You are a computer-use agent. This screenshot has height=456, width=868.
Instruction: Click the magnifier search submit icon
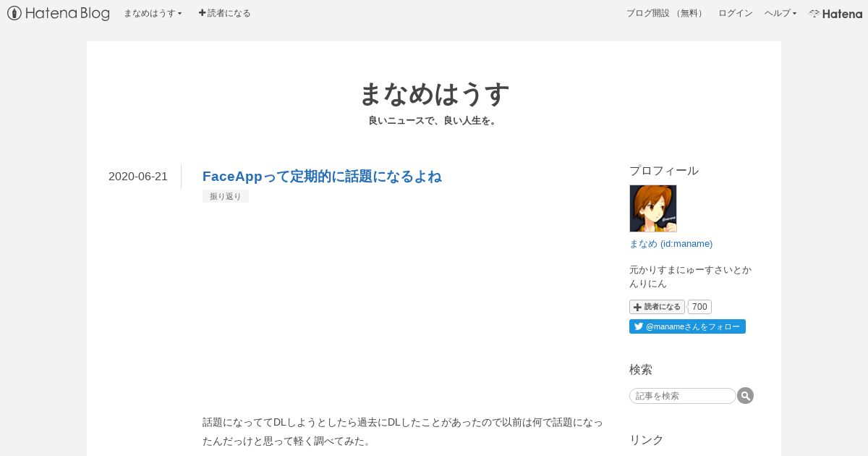point(746,396)
